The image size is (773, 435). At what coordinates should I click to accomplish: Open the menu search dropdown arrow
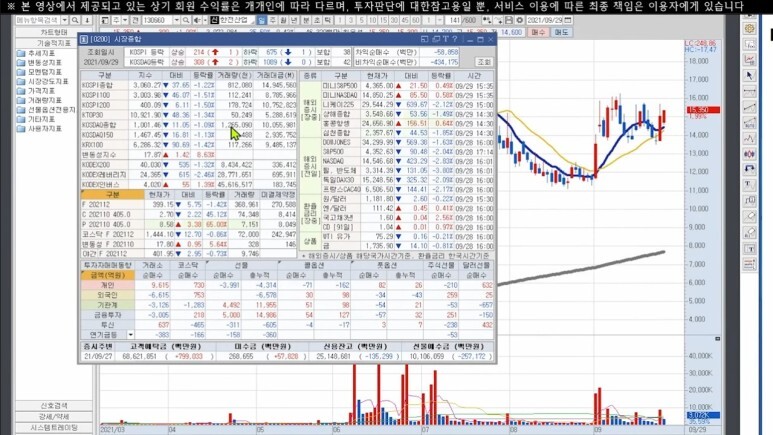(x=65, y=20)
